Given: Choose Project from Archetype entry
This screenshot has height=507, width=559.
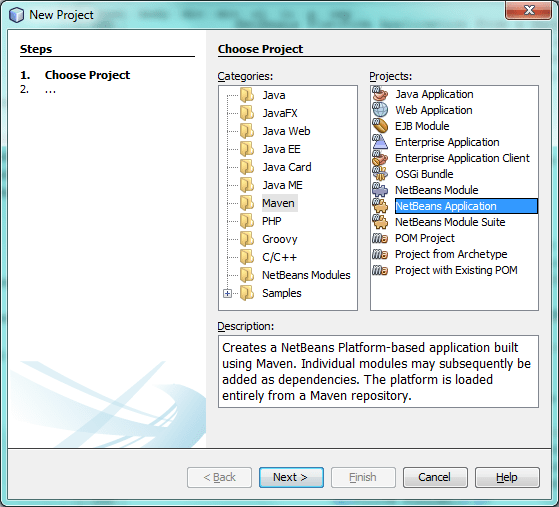Looking at the screenshot, I should click(x=451, y=254).
